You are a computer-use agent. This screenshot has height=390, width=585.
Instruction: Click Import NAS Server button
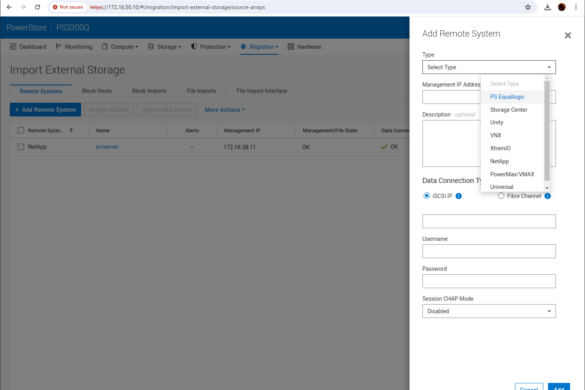pyautogui.click(x=166, y=110)
